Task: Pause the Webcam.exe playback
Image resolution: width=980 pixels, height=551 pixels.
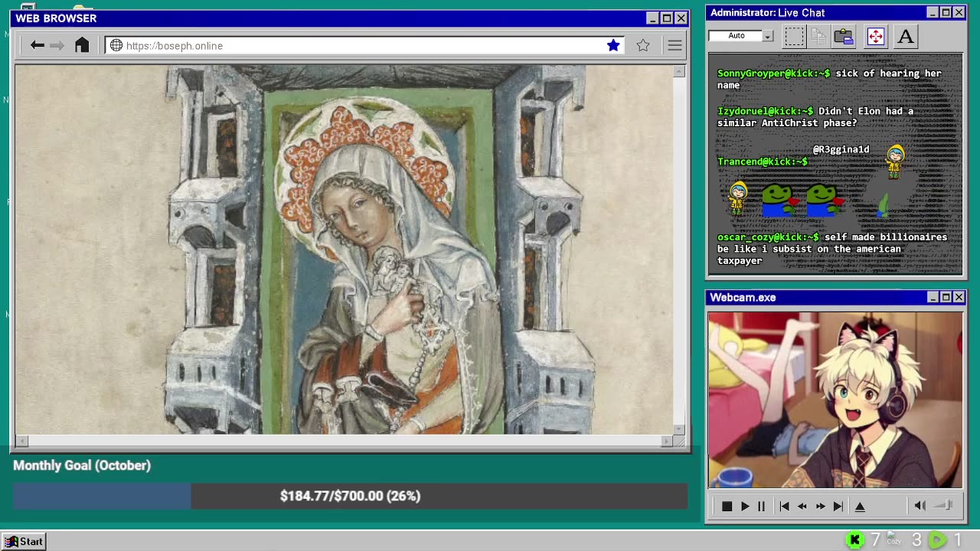Action: pos(761,506)
